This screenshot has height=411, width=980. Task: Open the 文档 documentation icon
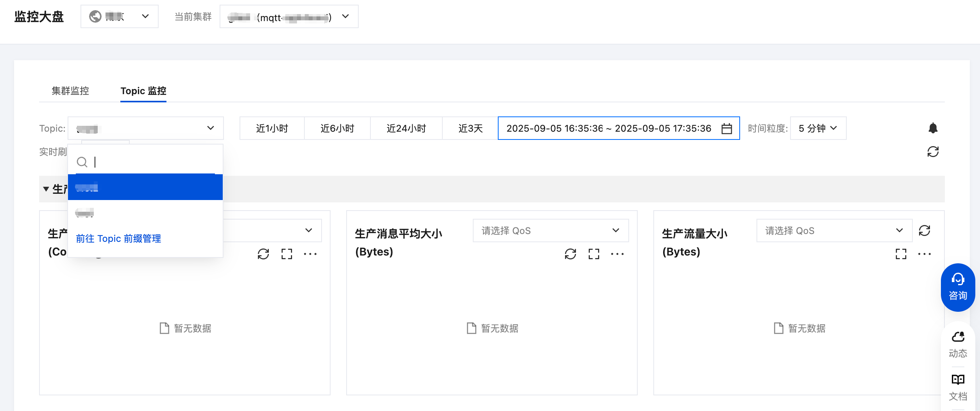tap(958, 387)
